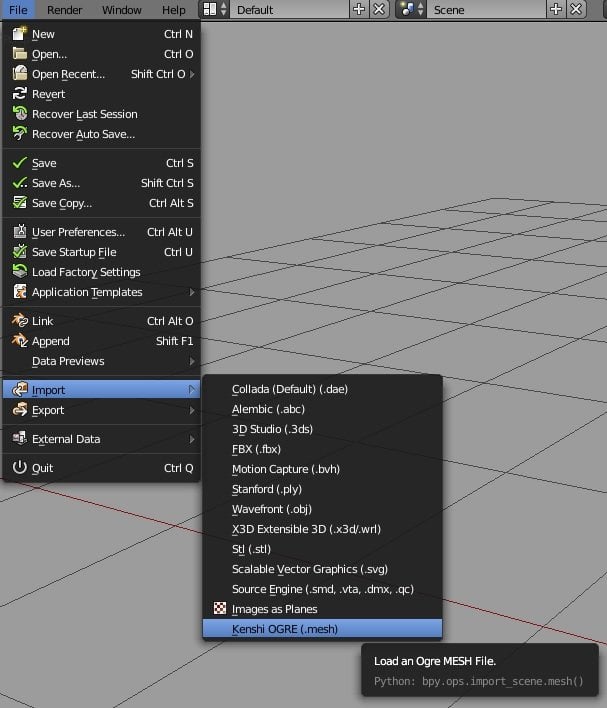Click the New file icon
607x708 pixels.
click(x=19, y=34)
